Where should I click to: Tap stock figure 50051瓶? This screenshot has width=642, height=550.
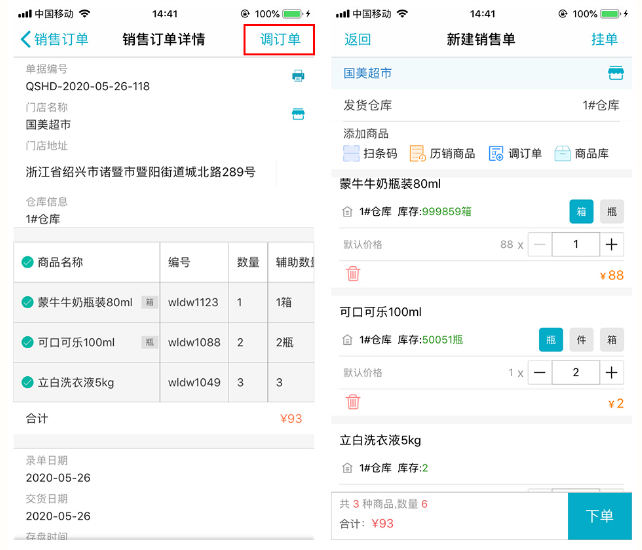coord(443,340)
